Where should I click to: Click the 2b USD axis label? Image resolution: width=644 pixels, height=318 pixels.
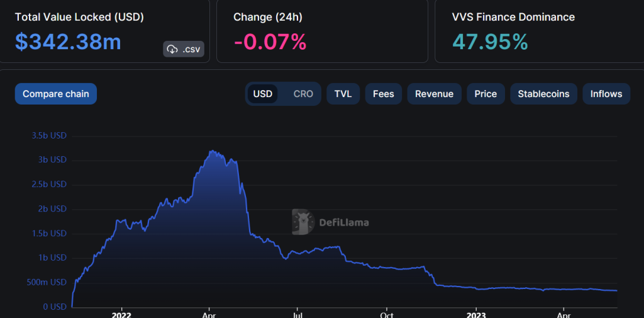click(x=52, y=209)
